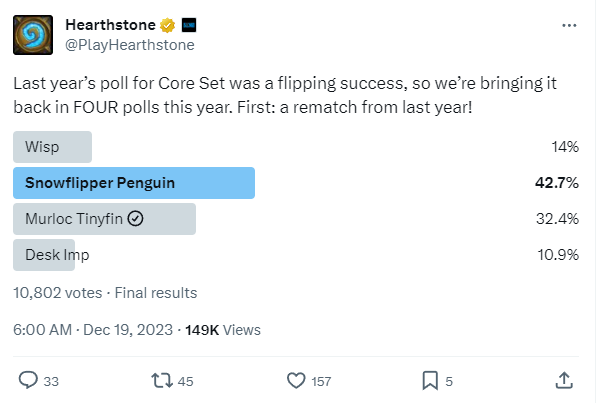Bookmark the post with the bookmark icon

430,381
